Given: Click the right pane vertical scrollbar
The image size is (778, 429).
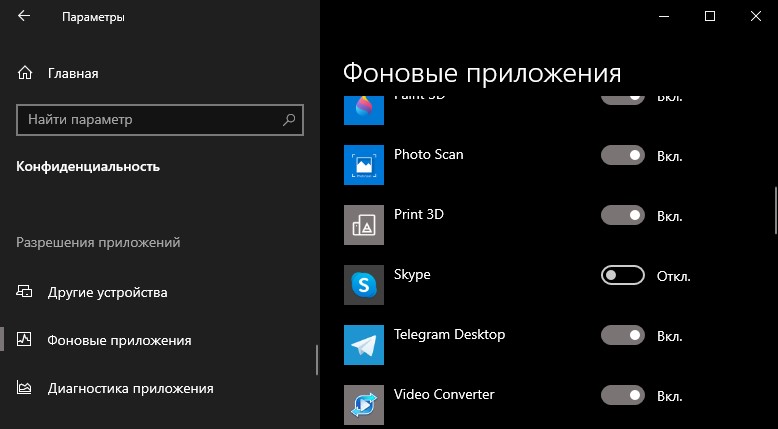Looking at the screenshot, I should (x=776, y=210).
